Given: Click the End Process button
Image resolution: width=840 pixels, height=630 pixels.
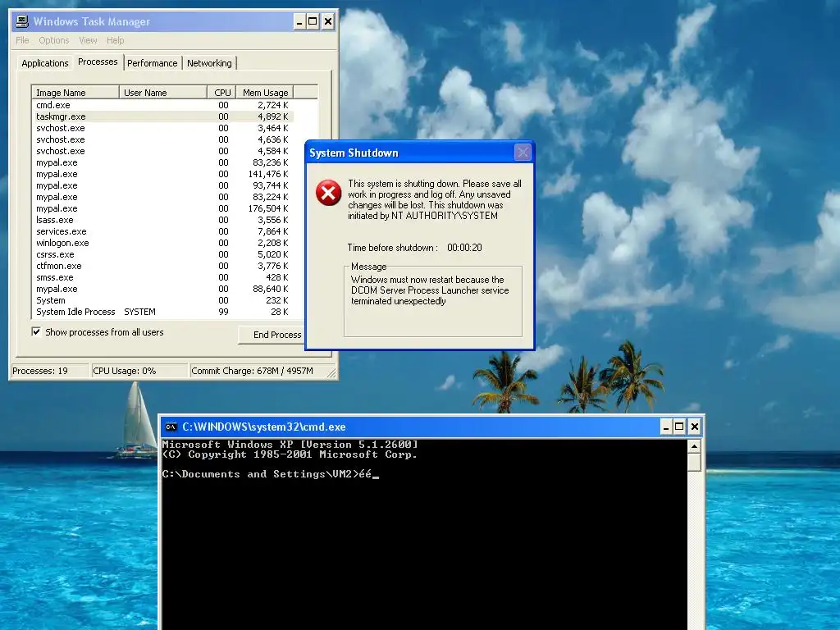Looking at the screenshot, I should coord(272,335).
